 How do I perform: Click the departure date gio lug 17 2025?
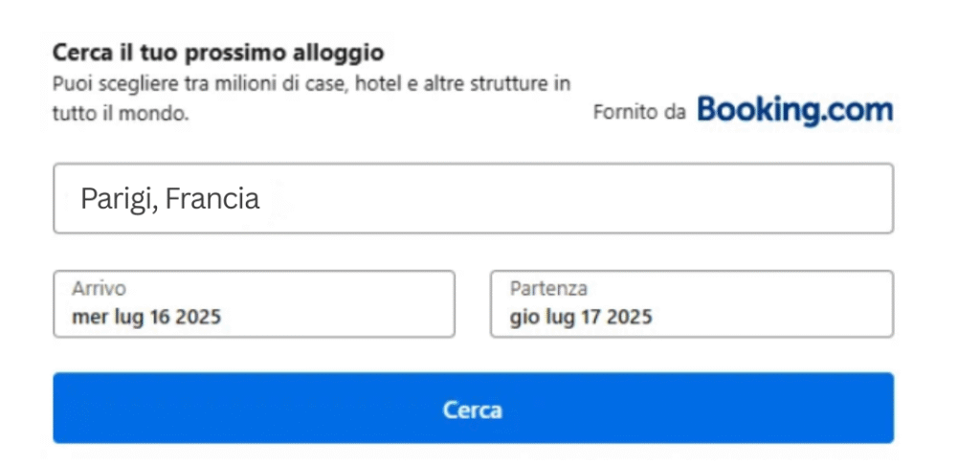(581, 318)
